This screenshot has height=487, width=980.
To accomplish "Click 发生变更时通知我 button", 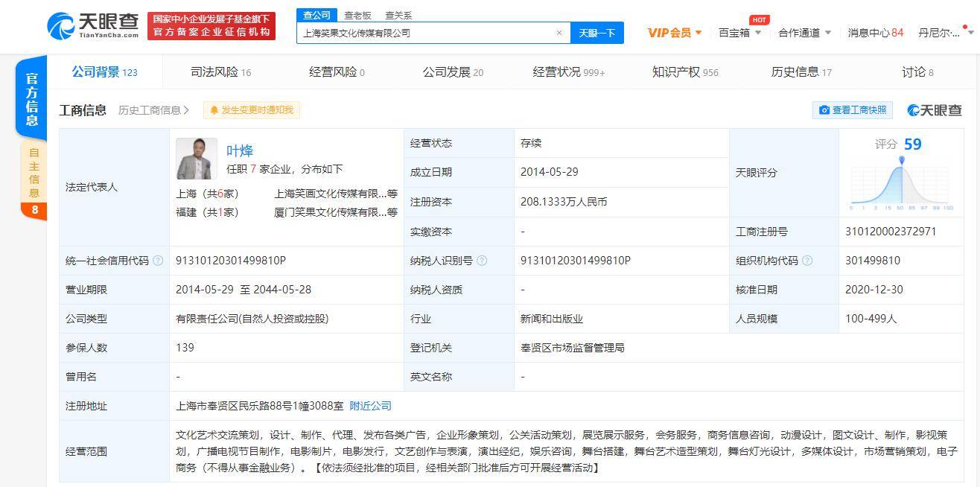I will [252, 110].
